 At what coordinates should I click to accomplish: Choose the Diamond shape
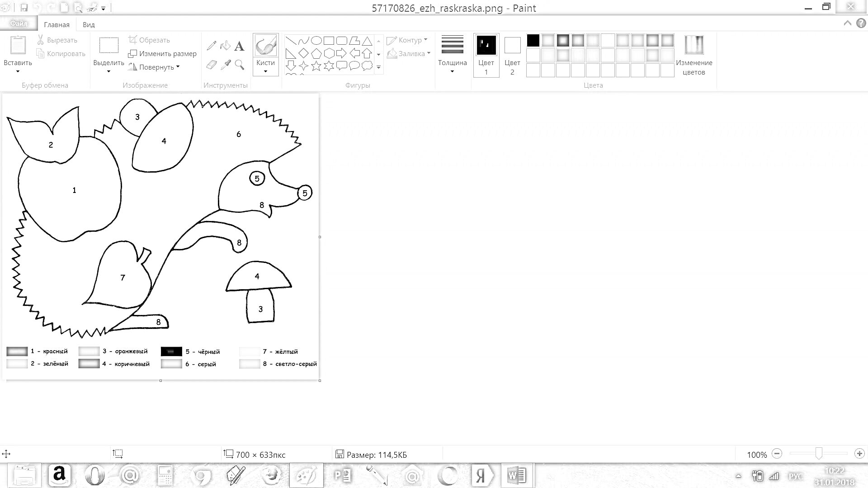coord(303,53)
